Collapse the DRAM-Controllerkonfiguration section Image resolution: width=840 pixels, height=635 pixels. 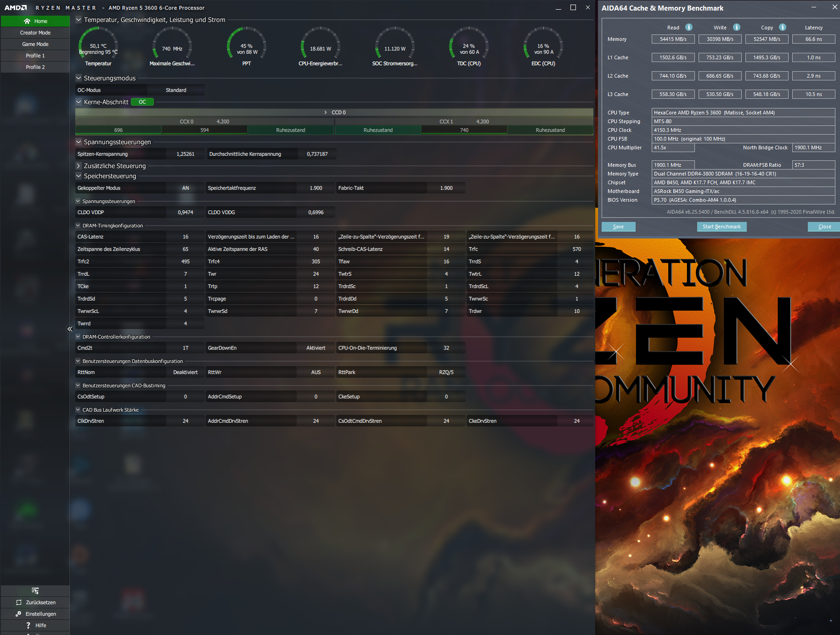tap(78, 337)
